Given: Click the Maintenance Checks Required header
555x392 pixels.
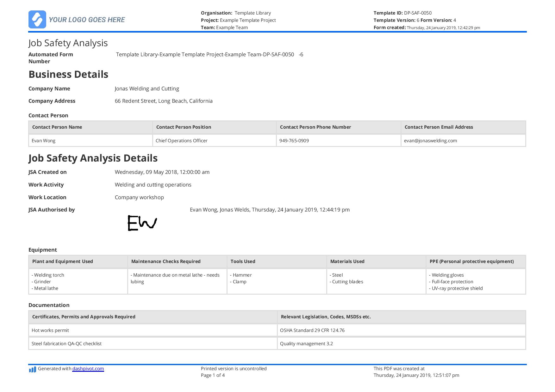Looking at the screenshot, I should coord(166,261).
